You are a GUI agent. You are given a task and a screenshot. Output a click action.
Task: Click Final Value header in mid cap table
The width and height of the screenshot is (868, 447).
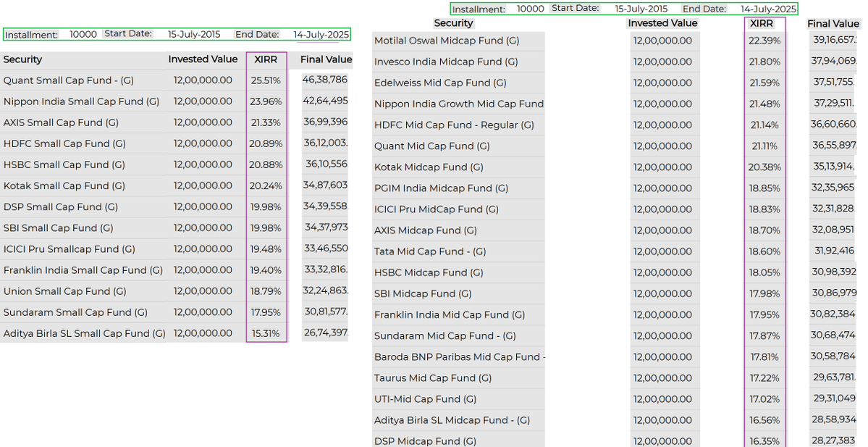(x=833, y=23)
